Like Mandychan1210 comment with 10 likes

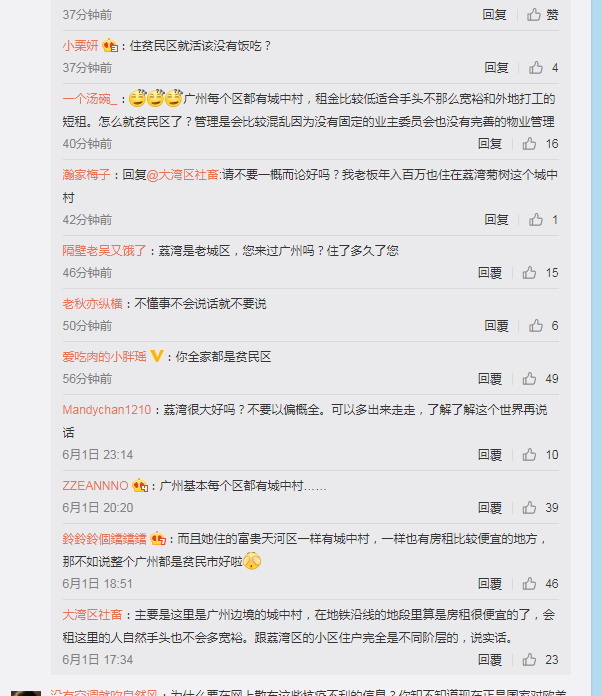pos(529,454)
